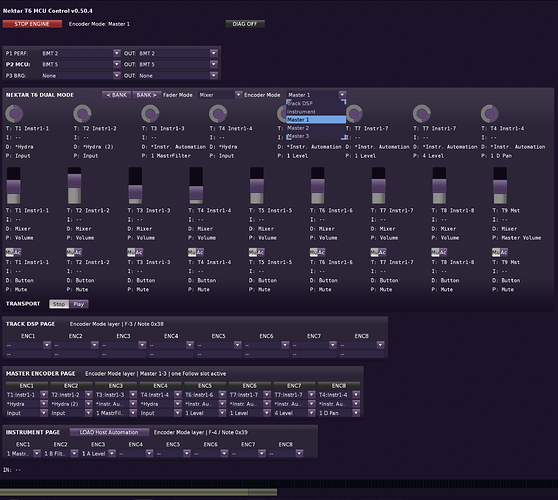
Task: Click the encoder knob above T3 Instr1-3
Action: [150, 114]
